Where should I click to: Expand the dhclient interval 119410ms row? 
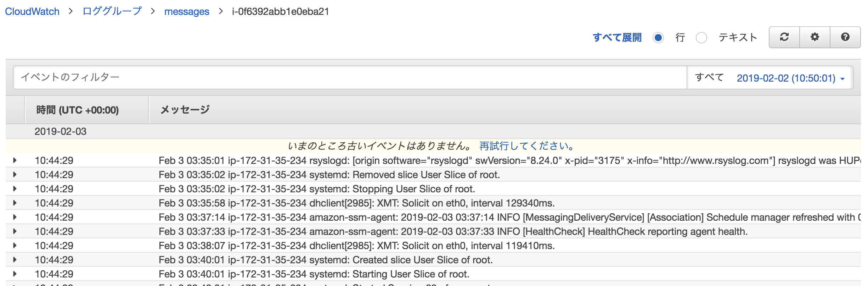point(15,246)
